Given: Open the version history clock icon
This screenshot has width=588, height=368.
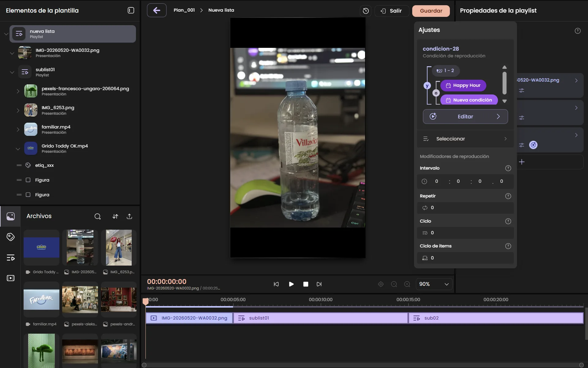Looking at the screenshot, I should [x=366, y=11].
